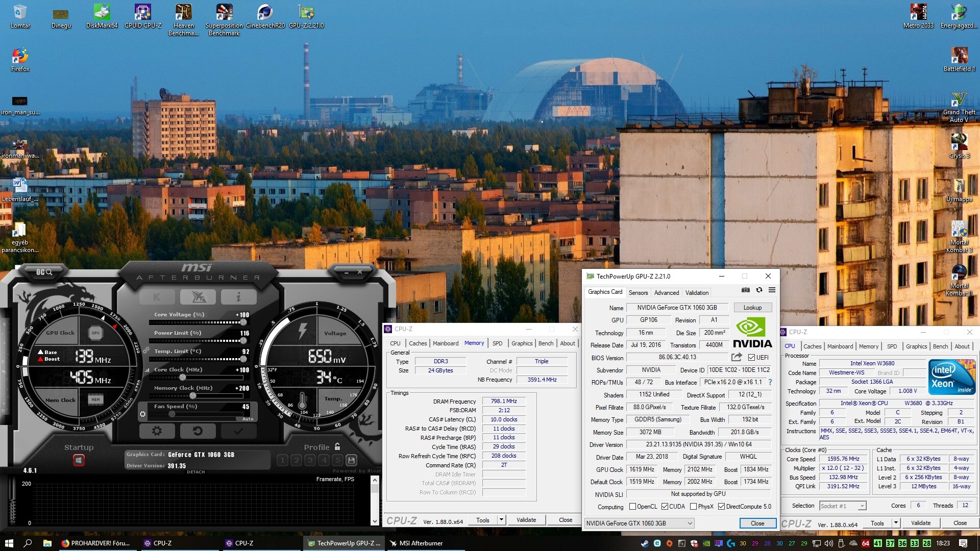Open fan speed settings gear icon
Viewport: 980px width, 551px height.
[x=143, y=414]
